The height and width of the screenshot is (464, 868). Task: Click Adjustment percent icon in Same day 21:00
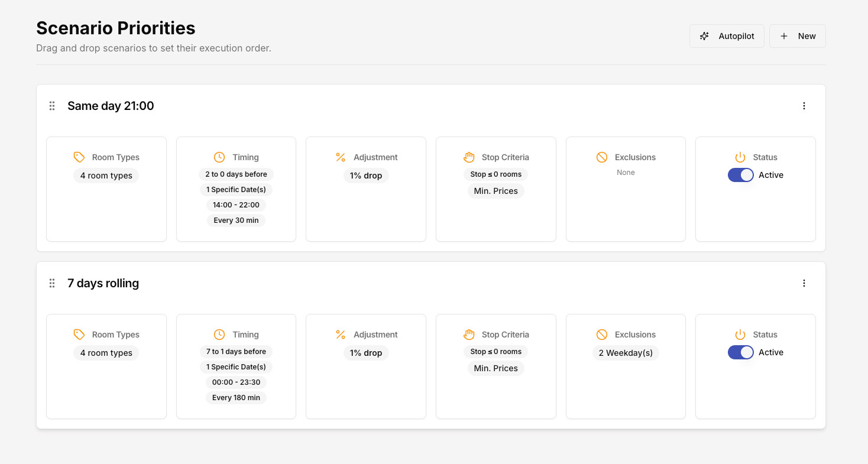tap(341, 157)
